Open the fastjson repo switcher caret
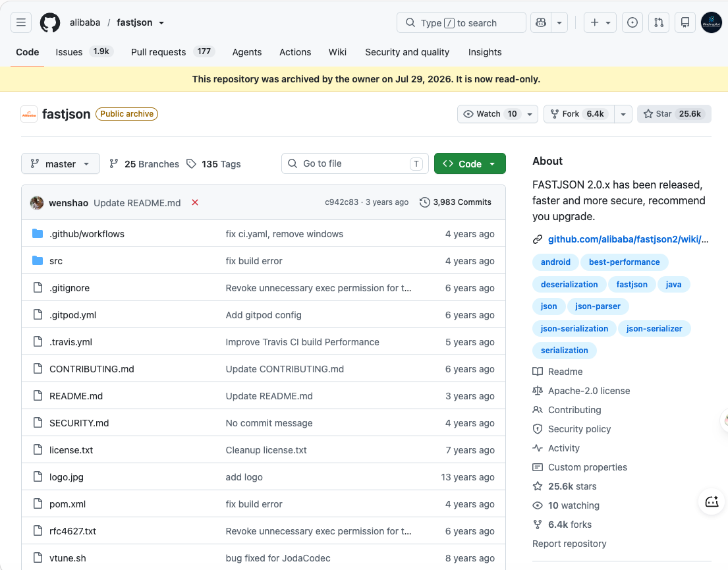Viewport: 728px width, 570px height. (x=161, y=23)
